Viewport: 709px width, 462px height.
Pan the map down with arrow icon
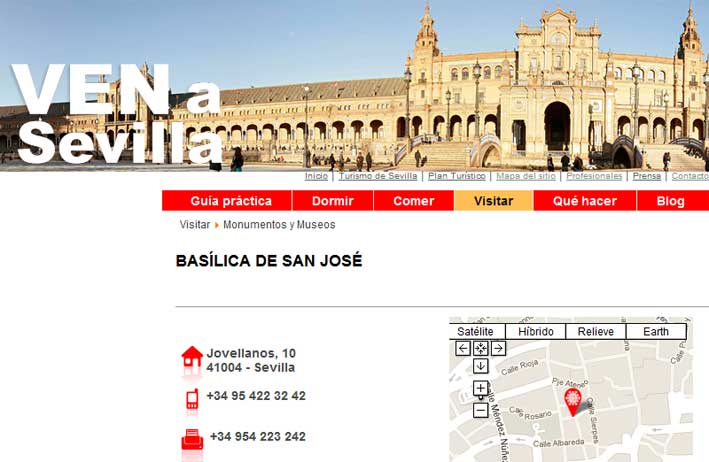tap(480, 366)
